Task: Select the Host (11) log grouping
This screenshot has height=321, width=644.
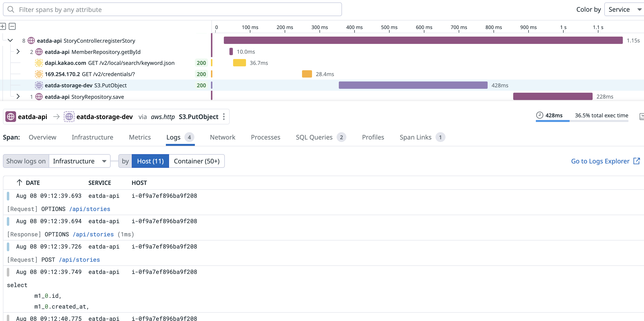Action: point(150,161)
